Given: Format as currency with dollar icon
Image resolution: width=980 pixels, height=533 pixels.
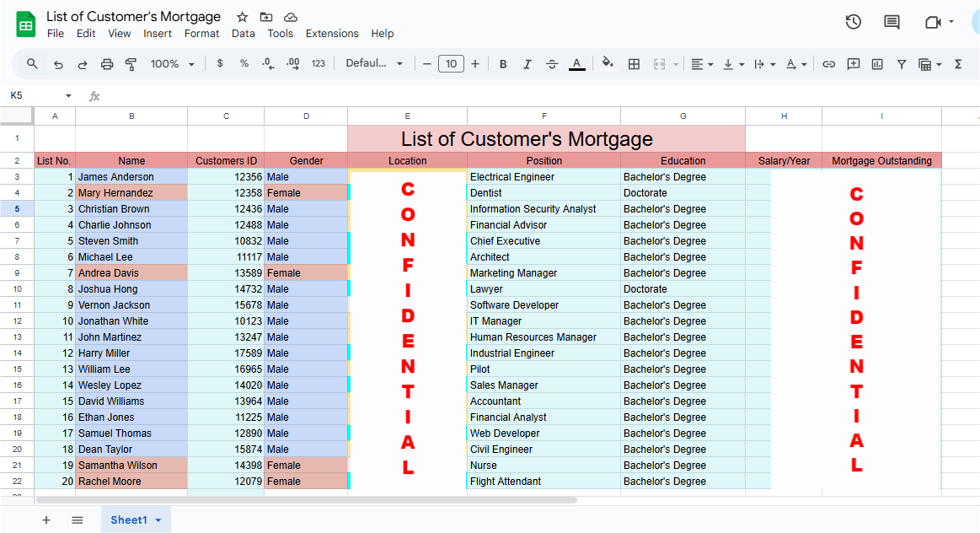Looking at the screenshot, I should [220, 63].
